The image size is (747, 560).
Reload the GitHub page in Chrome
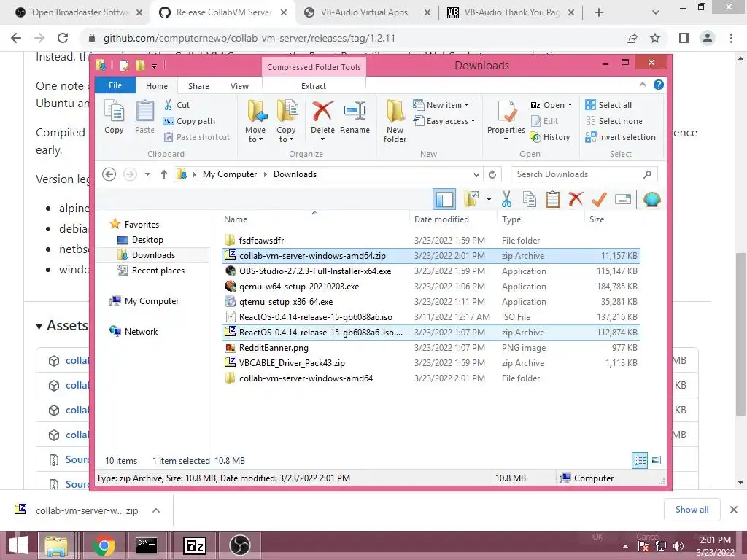(63, 38)
